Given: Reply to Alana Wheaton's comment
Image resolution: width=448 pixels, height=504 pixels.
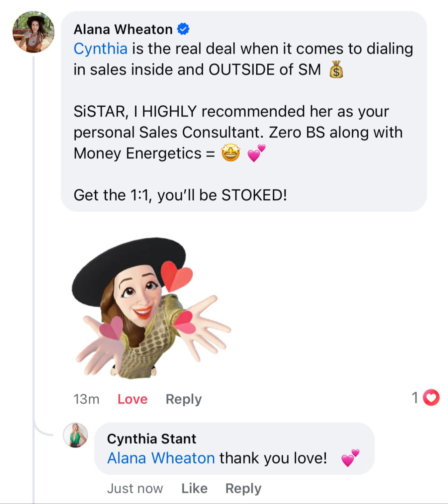Looking at the screenshot, I should click(184, 399).
